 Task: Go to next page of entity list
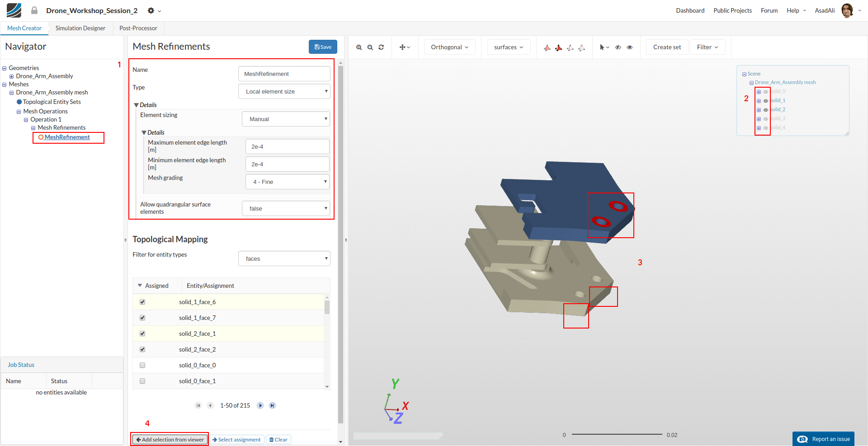pos(260,405)
